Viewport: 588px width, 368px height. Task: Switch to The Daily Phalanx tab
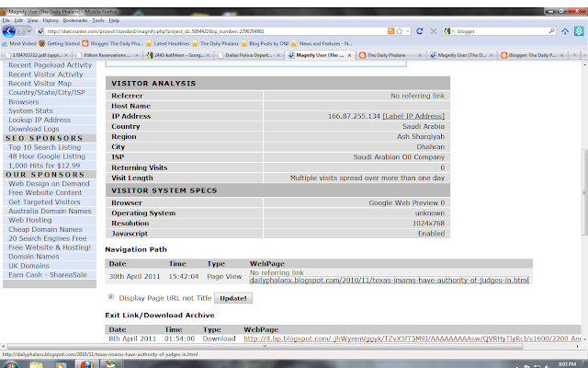(x=390, y=55)
